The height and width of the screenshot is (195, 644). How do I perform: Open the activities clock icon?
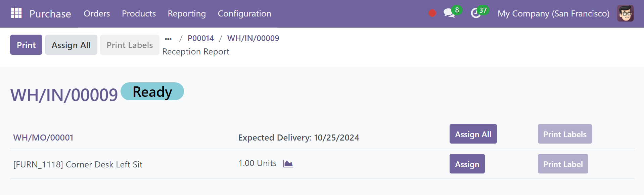click(x=475, y=13)
